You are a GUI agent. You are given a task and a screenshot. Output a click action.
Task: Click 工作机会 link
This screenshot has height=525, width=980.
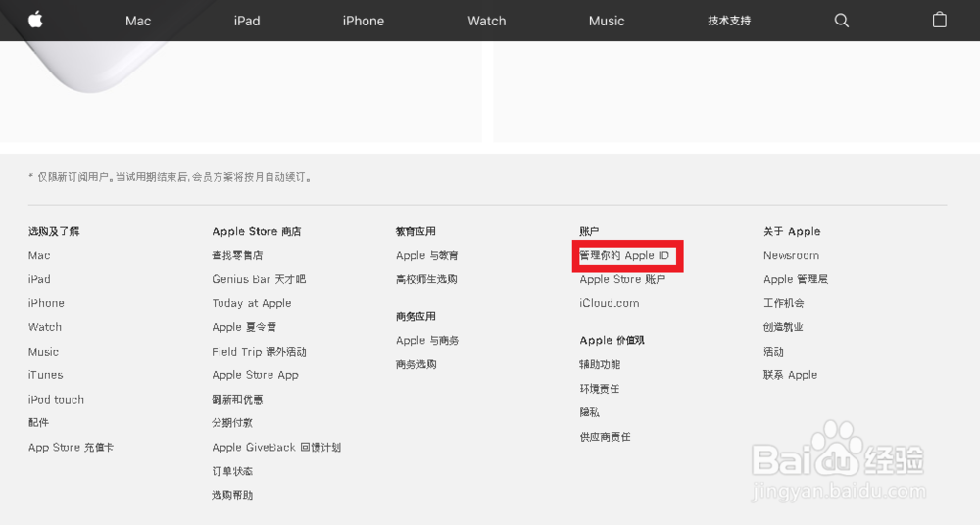(783, 303)
